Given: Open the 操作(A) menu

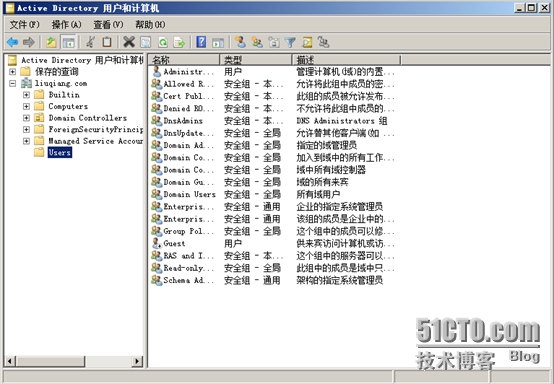Looking at the screenshot, I should (x=66, y=25).
